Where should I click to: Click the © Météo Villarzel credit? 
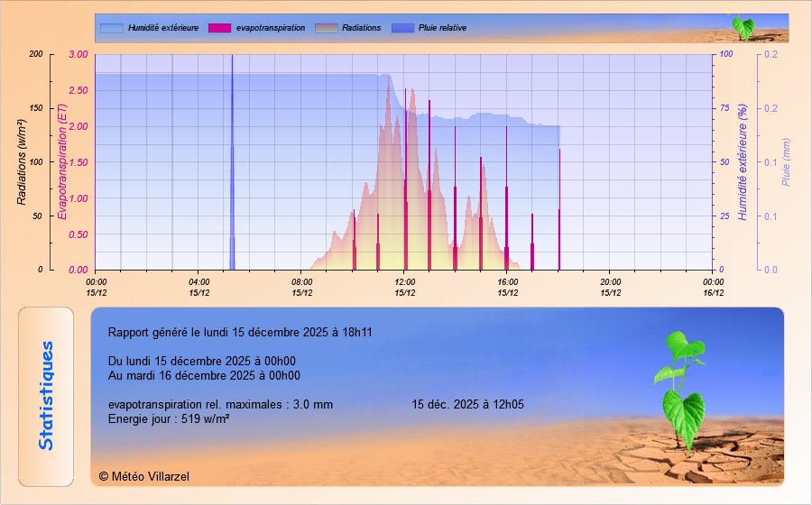pos(144,475)
